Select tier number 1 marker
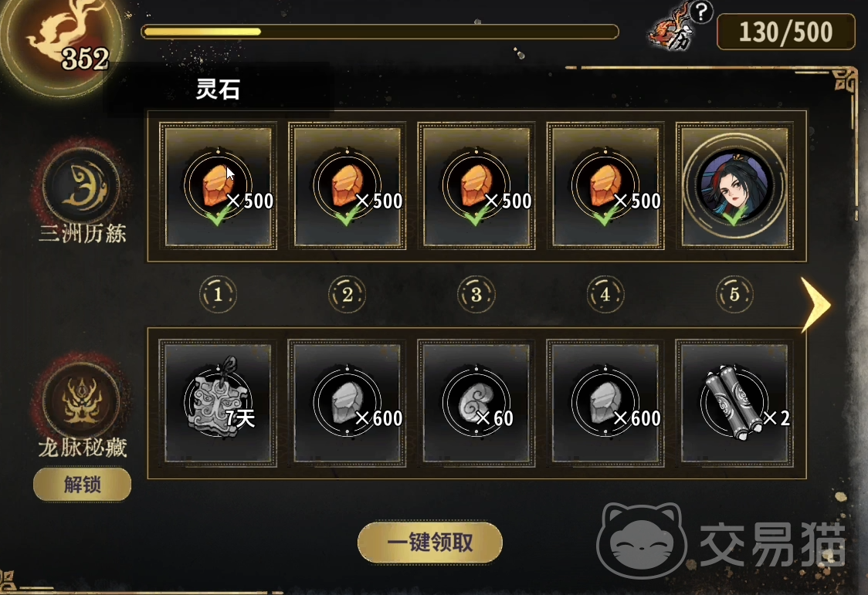868x595 pixels. [218, 294]
